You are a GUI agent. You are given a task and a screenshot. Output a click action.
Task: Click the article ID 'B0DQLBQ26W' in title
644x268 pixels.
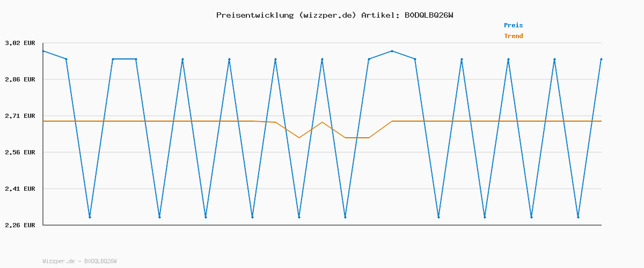pos(428,15)
